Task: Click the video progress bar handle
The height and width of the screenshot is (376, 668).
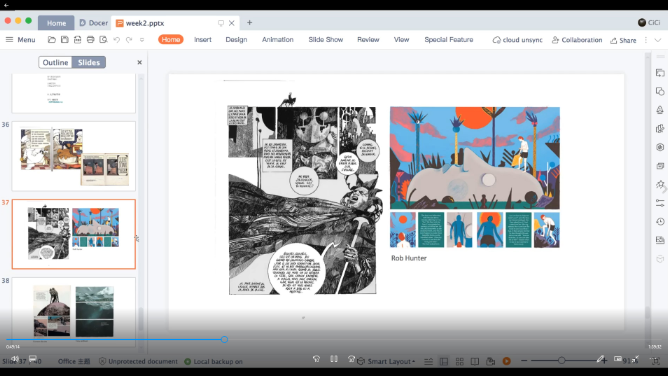Action: (225, 339)
